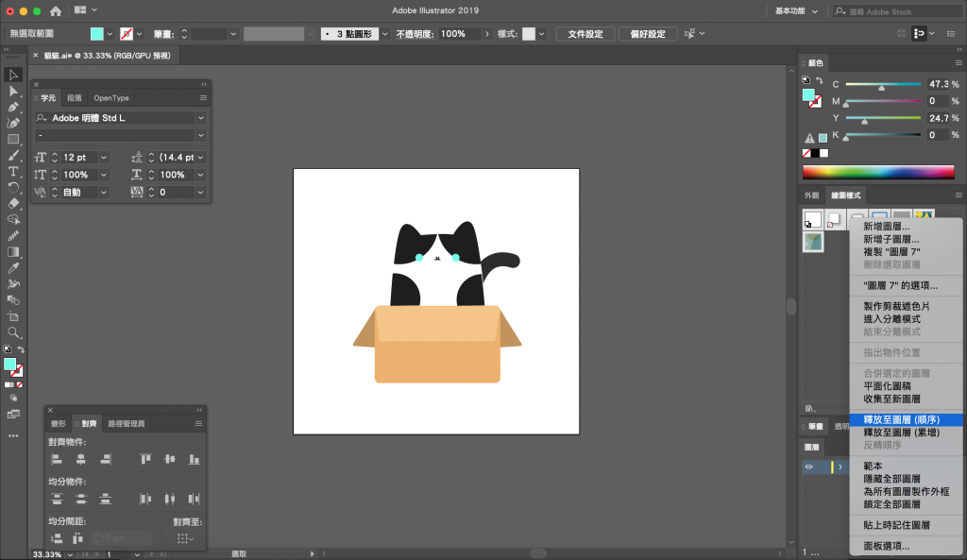Open the 12 pt font size dropdown

click(x=103, y=157)
